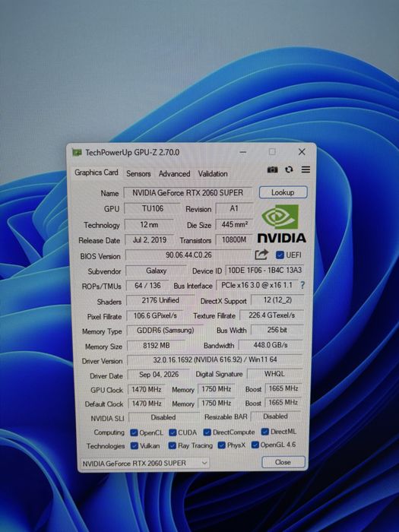
Task: Click the Default Clock row Boost 1665 MHz
Action: click(x=283, y=402)
